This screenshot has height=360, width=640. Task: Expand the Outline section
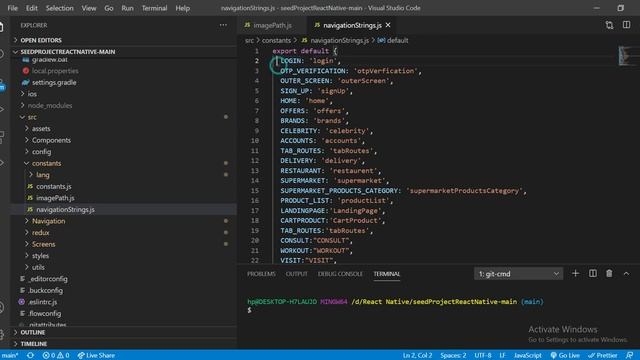coord(33,332)
